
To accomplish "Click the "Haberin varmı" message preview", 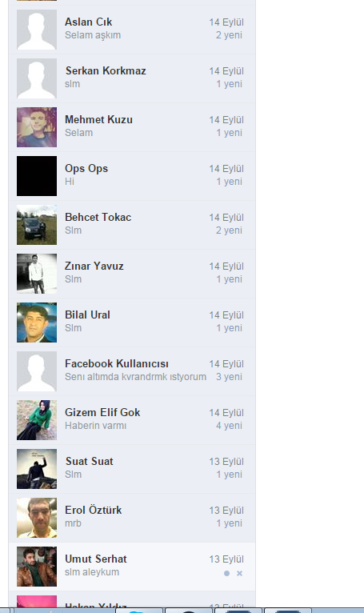I will [x=95, y=426].
